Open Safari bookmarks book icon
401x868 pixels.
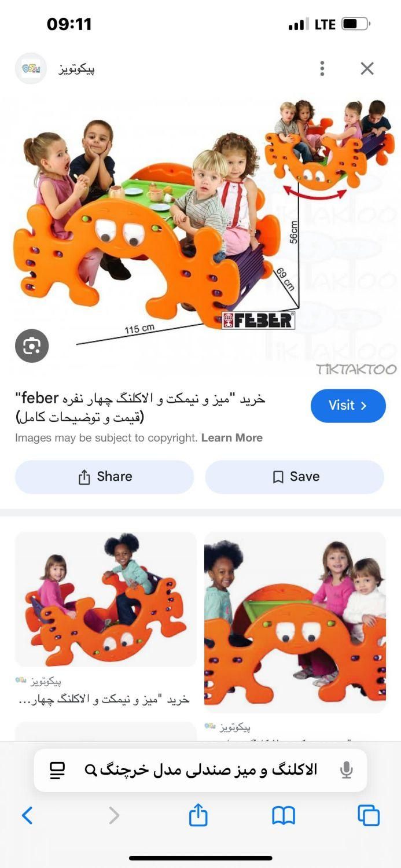coord(284,815)
